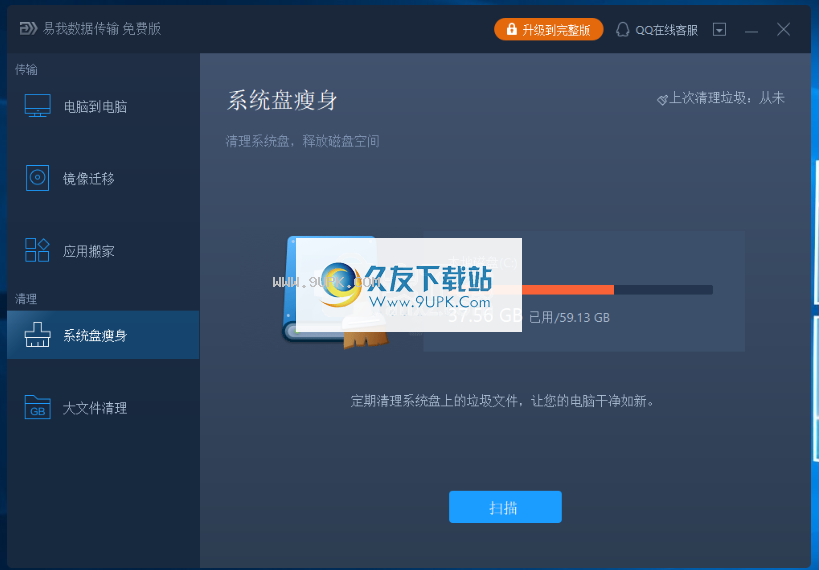The image size is (819, 570).
Task: Click the bell icon beside QQ在线客服
Action: pos(622,30)
